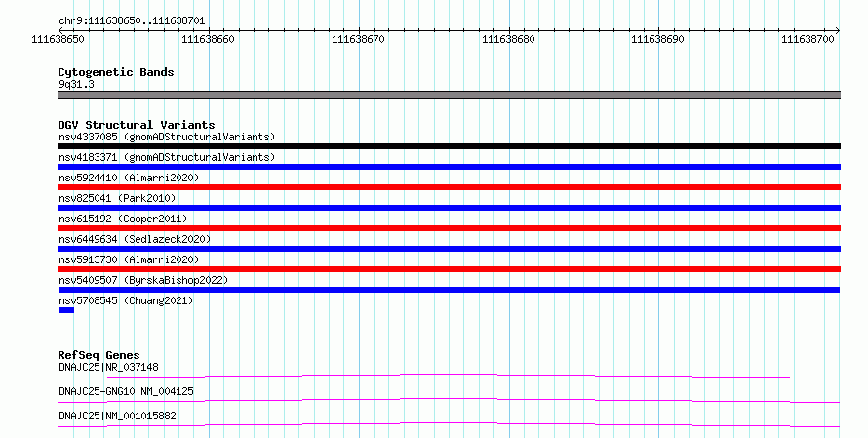This screenshot has width=868, height=438.
Task: Open the nsv4183371 variant label
Action: tap(167, 157)
